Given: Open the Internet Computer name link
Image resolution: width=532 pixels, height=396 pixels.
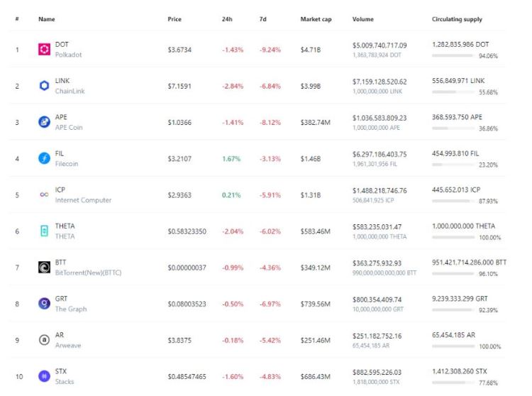Looking at the screenshot, I should click(x=83, y=200).
